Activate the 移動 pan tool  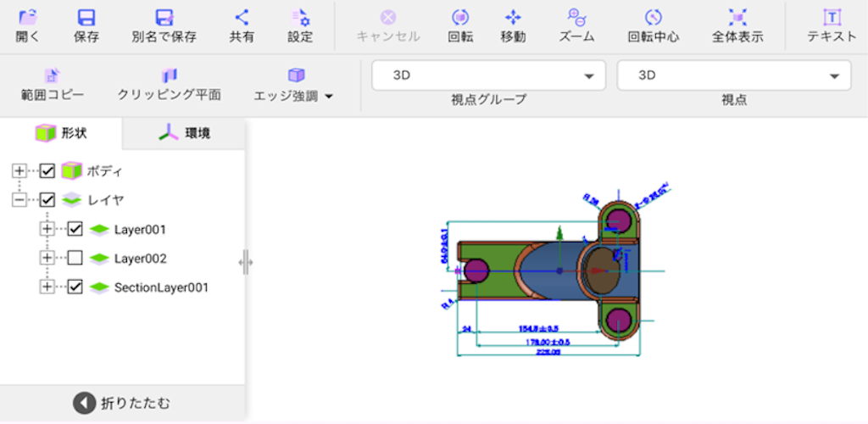[x=513, y=27]
